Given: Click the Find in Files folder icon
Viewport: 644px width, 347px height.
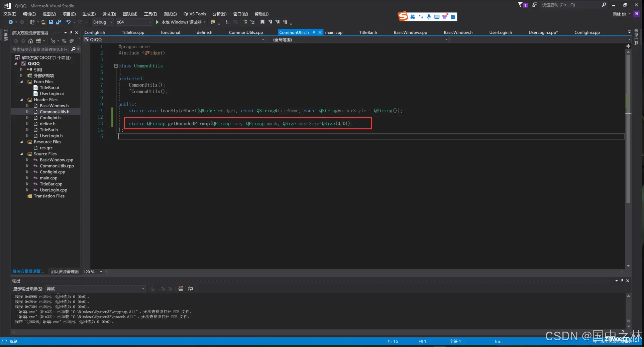Looking at the screenshot, I should (x=213, y=22).
